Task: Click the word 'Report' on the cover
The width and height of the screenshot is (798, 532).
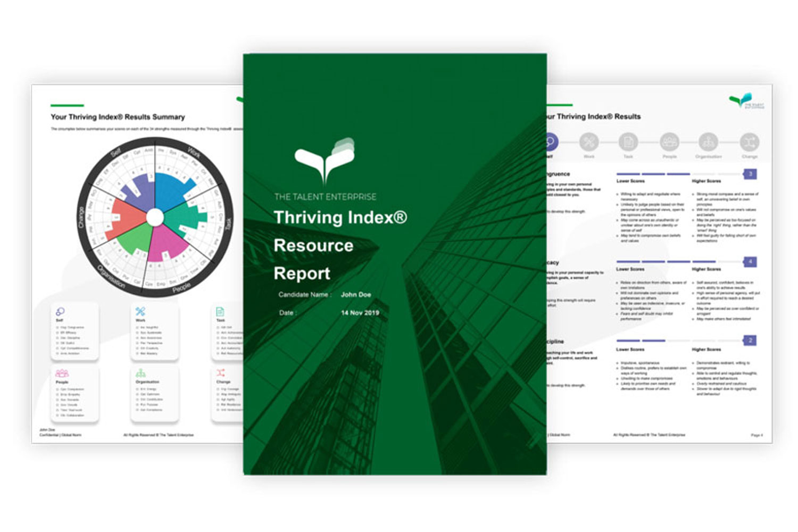Action: pos(302,273)
